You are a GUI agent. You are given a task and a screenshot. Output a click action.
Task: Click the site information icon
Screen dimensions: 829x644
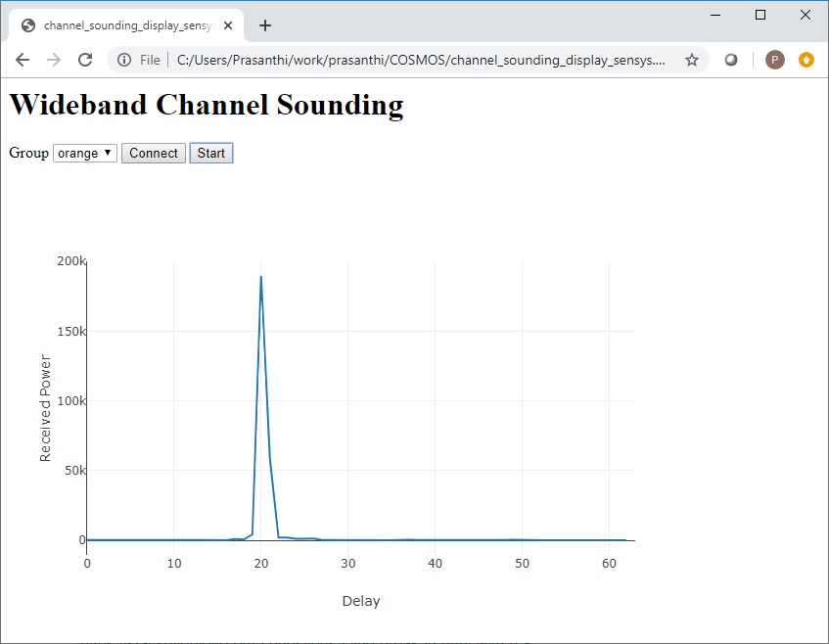pos(124,60)
